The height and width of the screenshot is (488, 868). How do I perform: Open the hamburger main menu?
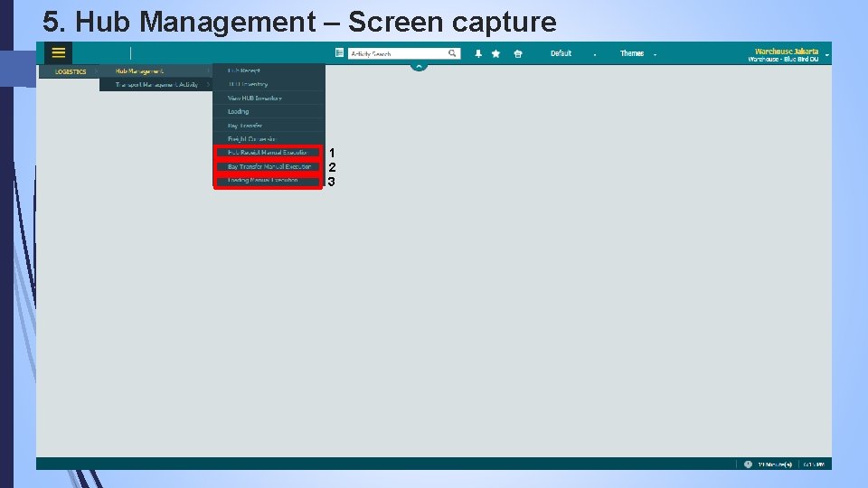pos(58,53)
